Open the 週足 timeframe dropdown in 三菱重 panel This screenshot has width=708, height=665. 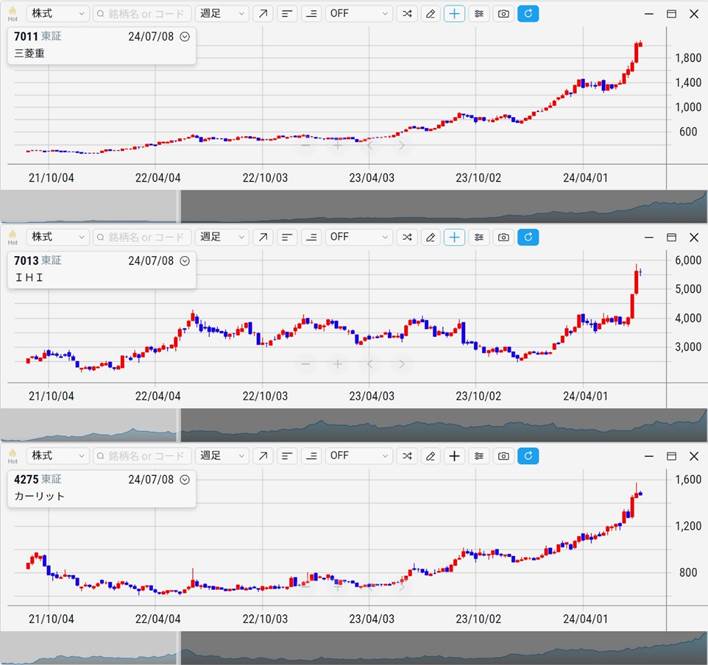(x=221, y=14)
